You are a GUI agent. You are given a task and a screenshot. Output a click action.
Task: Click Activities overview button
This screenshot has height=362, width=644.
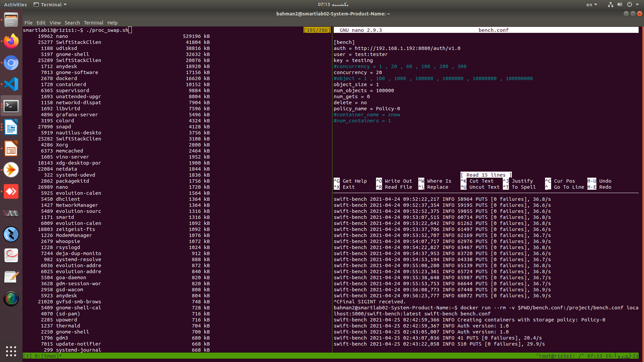15,5
